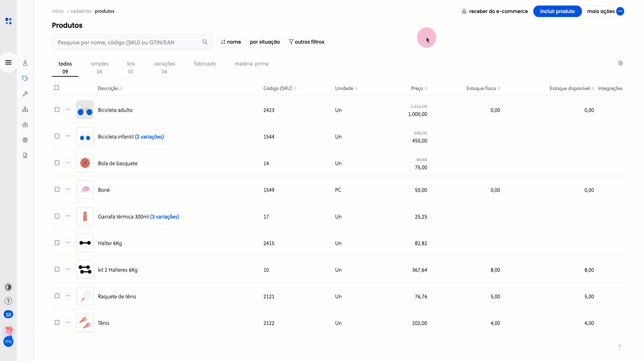Click the 'incluir produto' button
This screenshot has width=644, height=361.
[557, 11]
